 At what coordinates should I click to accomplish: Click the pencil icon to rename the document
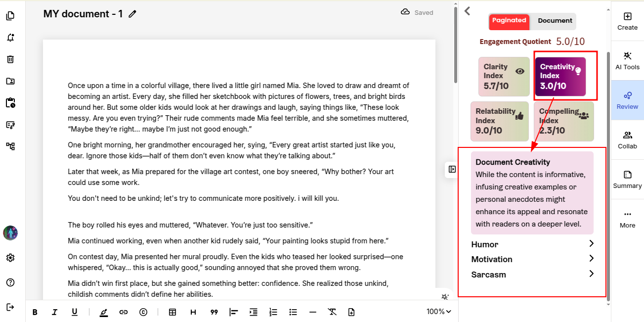tap(132, 14)
